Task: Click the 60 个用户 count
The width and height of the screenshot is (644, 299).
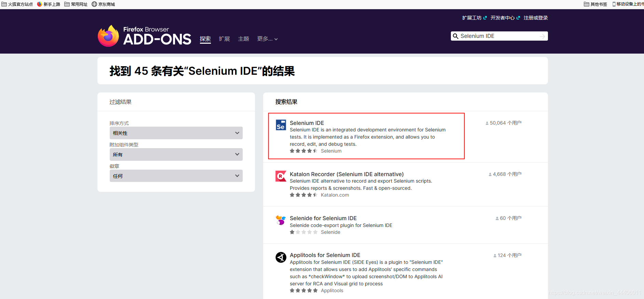Action: click(509, 218)
